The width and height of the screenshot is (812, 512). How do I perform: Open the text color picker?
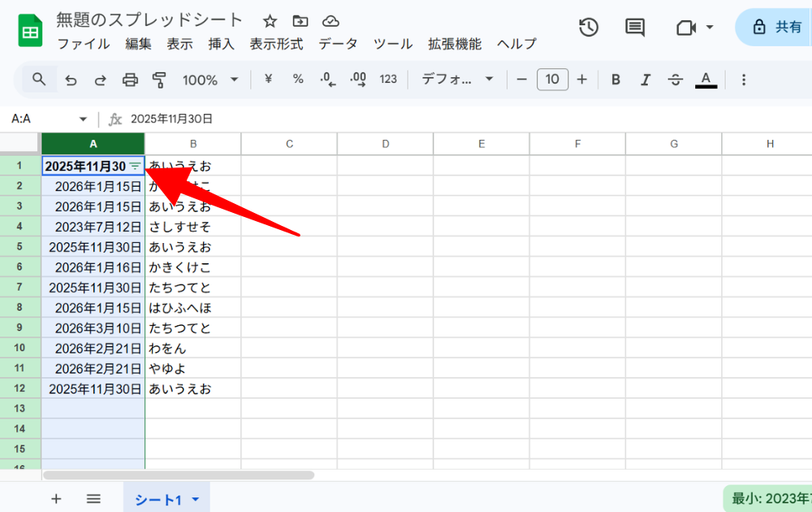706,80
